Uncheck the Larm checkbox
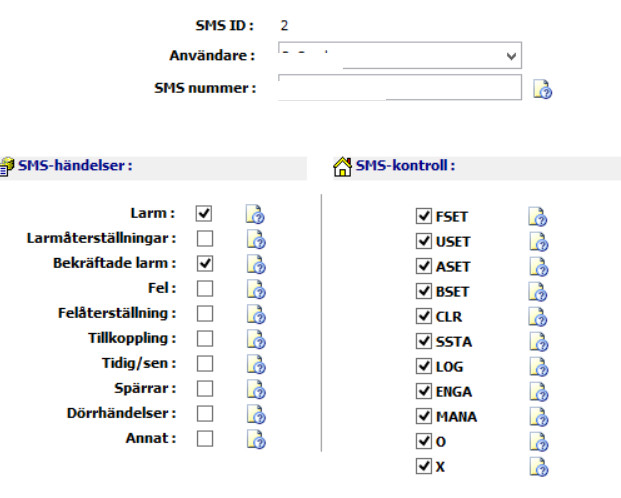The image size is (621, 498). click(205, 213)
